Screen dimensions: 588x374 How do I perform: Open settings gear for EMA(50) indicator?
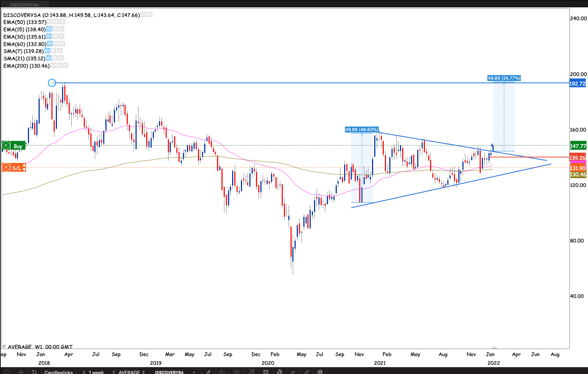56,22
